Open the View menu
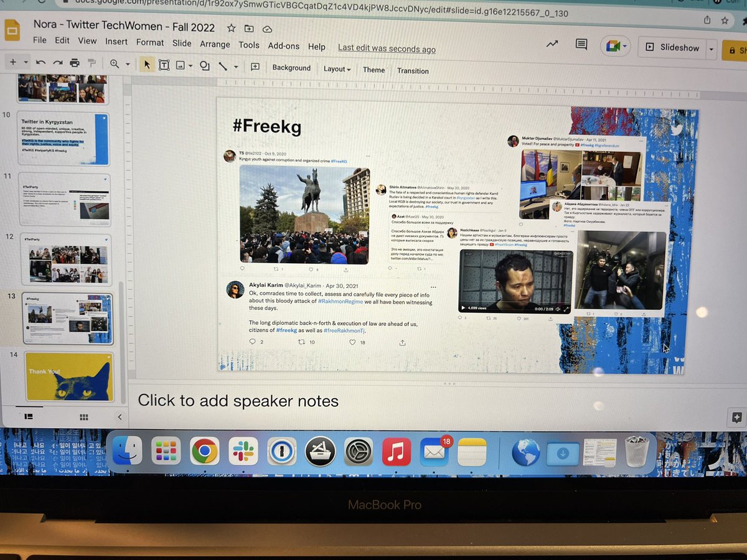 [87, 40]
